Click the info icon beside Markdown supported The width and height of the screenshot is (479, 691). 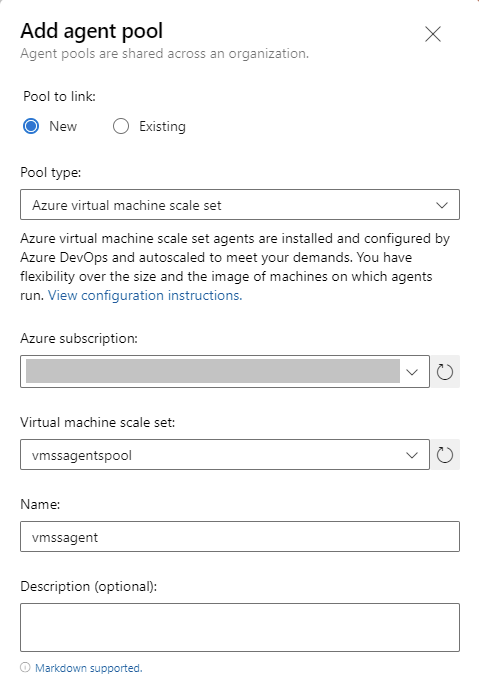[x=25, y=668]
